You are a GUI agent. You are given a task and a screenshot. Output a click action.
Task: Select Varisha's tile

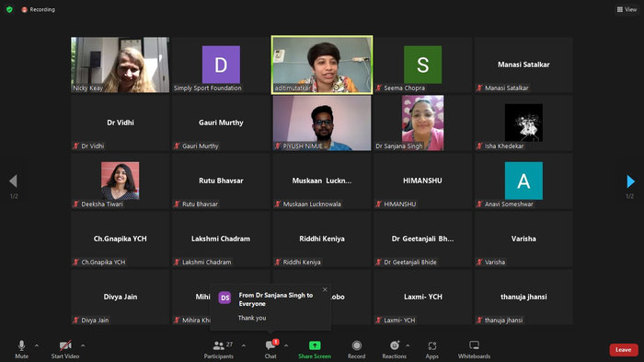click(523, 239)
